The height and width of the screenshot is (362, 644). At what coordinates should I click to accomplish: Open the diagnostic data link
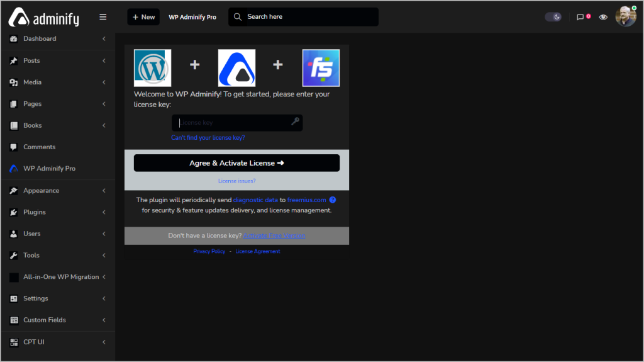[x=255, y=200]
